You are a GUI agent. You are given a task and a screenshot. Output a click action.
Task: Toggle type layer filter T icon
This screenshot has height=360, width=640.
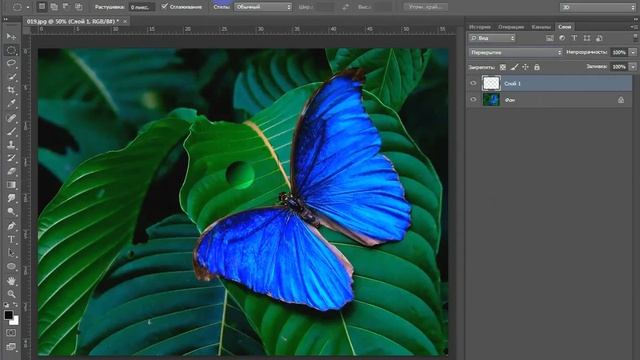pos(574,38)
